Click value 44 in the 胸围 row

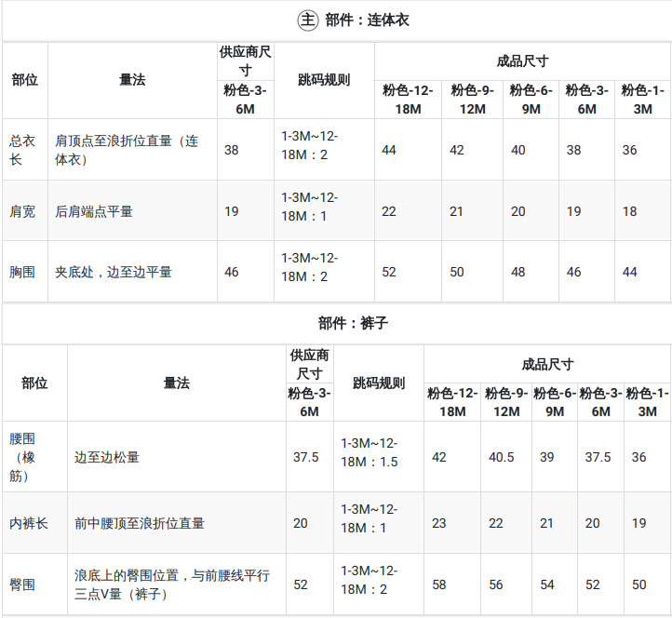click(629, 272)
